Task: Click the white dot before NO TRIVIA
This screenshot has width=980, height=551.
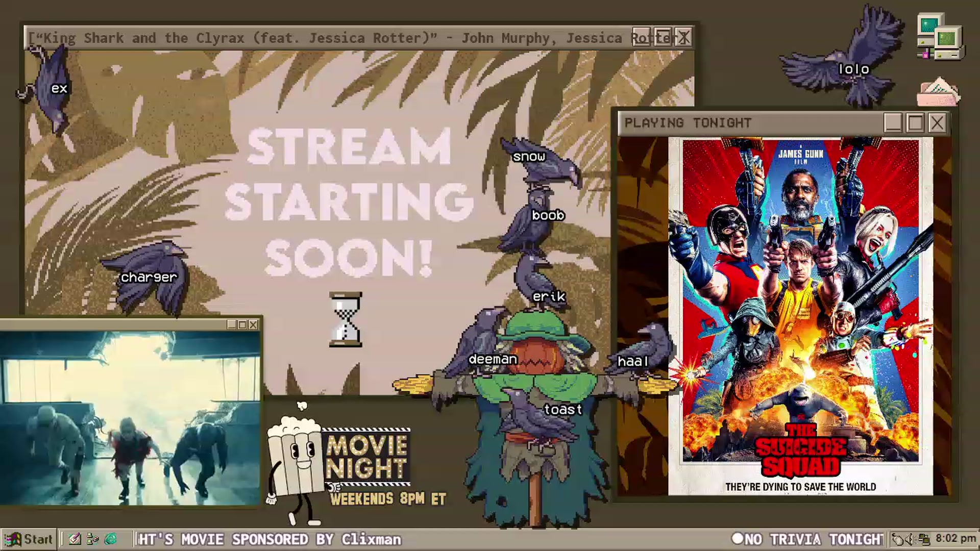Action: 737,538
